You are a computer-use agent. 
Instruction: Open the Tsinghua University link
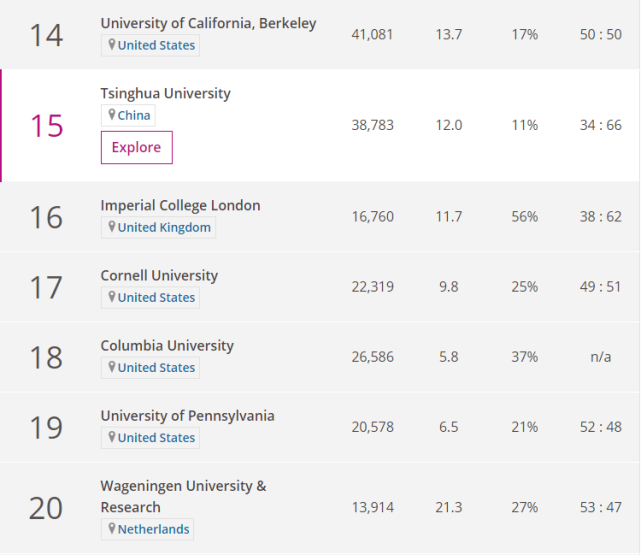[x=165, y=93]
